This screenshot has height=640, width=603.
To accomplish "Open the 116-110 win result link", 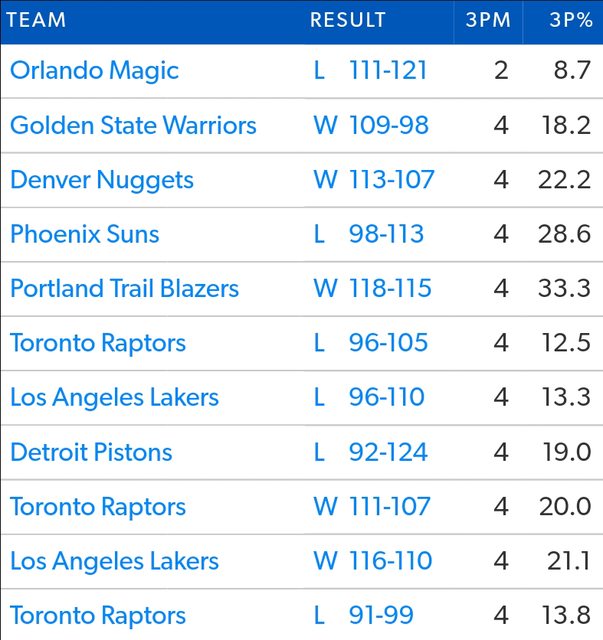I will [x=390, y=561].
